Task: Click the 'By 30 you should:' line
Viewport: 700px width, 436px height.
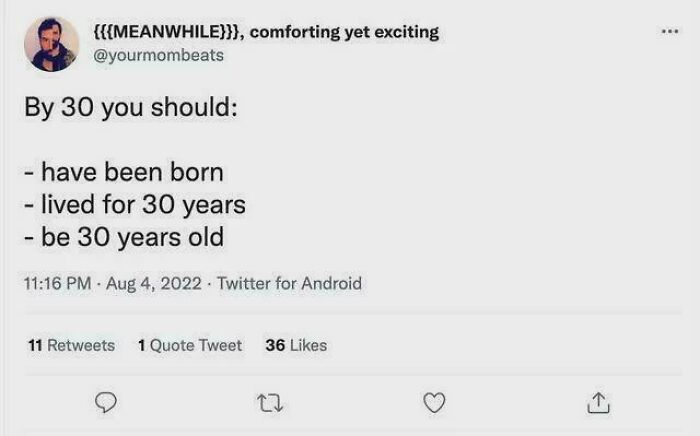Action: click(131, 107)
